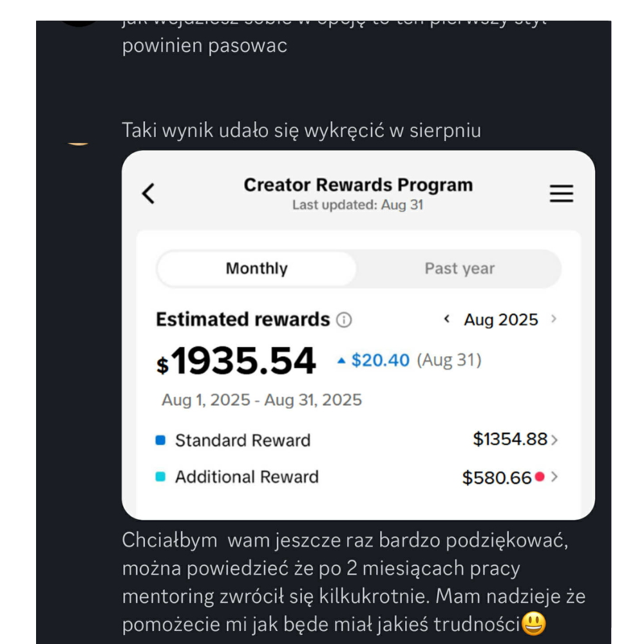This screenshot has height=644, width=644.
Task: Click the cyan Additional Reward legend square
Action: pos(161,477)
